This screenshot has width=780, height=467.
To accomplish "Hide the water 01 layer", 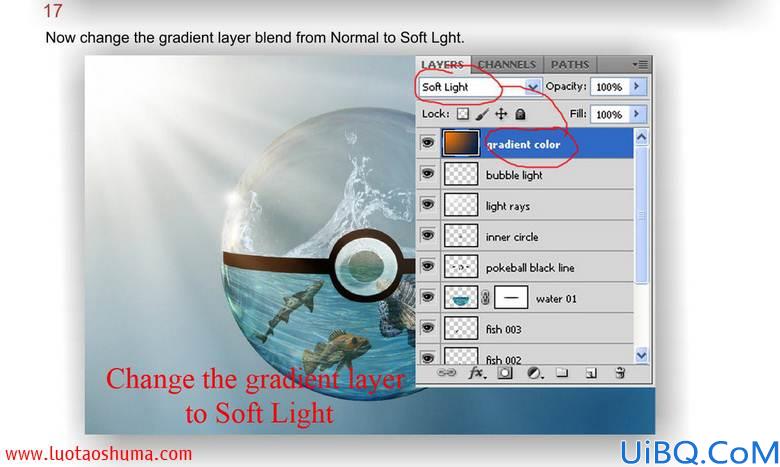I will coord(427,297).
